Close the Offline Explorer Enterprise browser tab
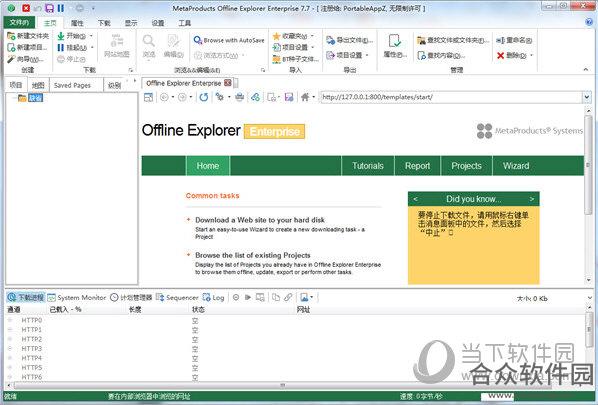The height and width of the screenshot is (405, 598). click(x=228, y=83)
